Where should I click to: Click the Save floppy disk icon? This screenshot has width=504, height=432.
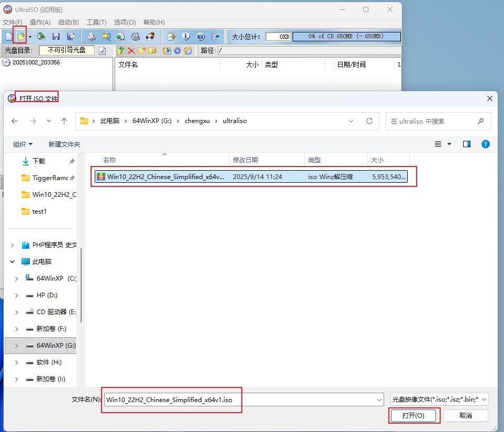pos(56,37)
